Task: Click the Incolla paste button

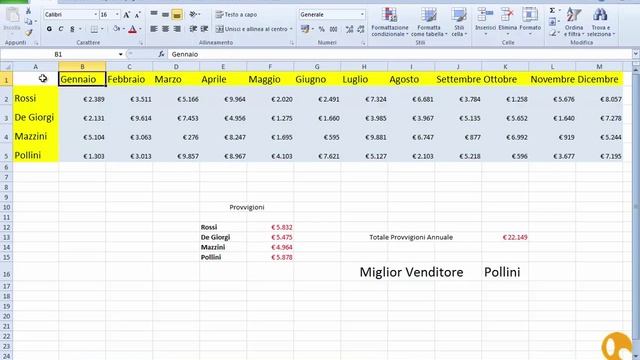Action: (x=12, y=20)
